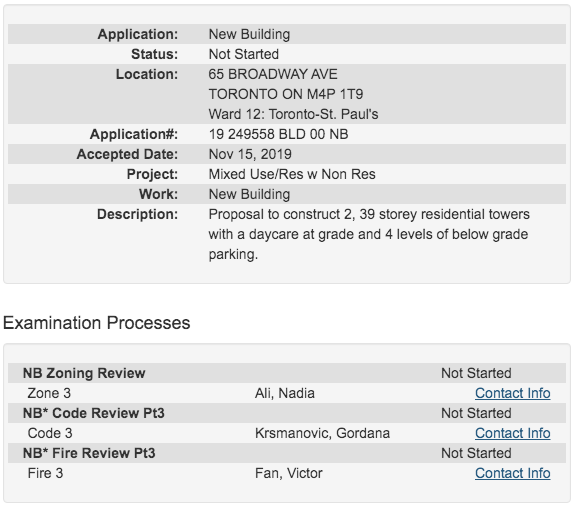Click the Description label
Screen dimensions: 575x506
coord(138,214)
